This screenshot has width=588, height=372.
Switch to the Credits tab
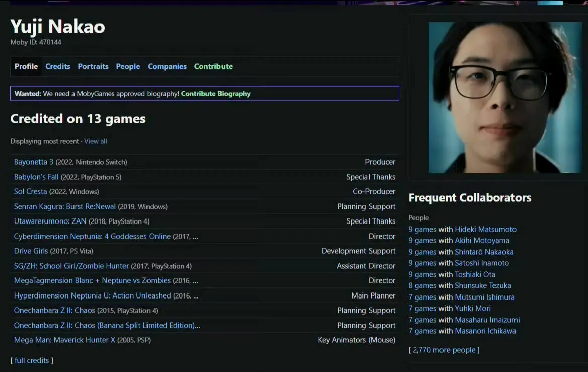pyautogui.click(x=58, y=67)
